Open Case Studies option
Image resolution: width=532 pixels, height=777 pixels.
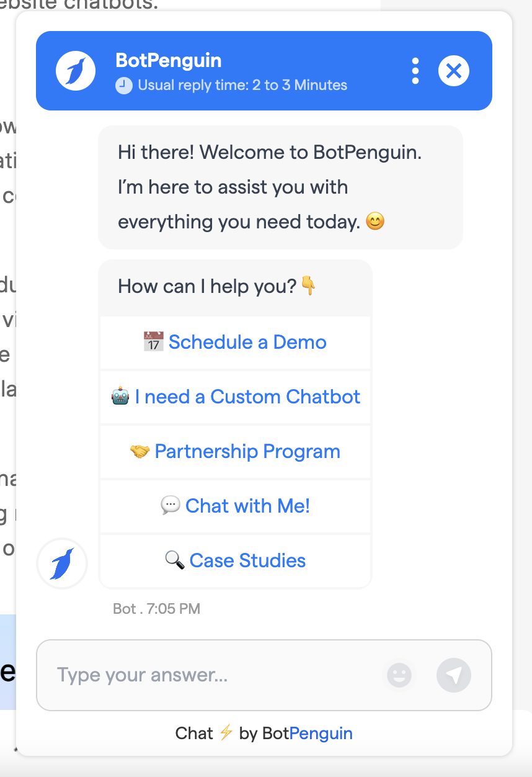(247, 560)
